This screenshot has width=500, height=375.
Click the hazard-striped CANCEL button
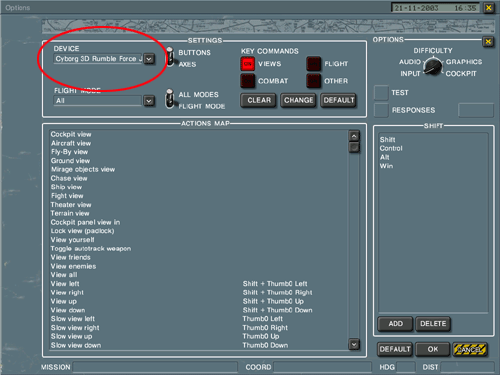pyautogui.click(x=469, y=349)
